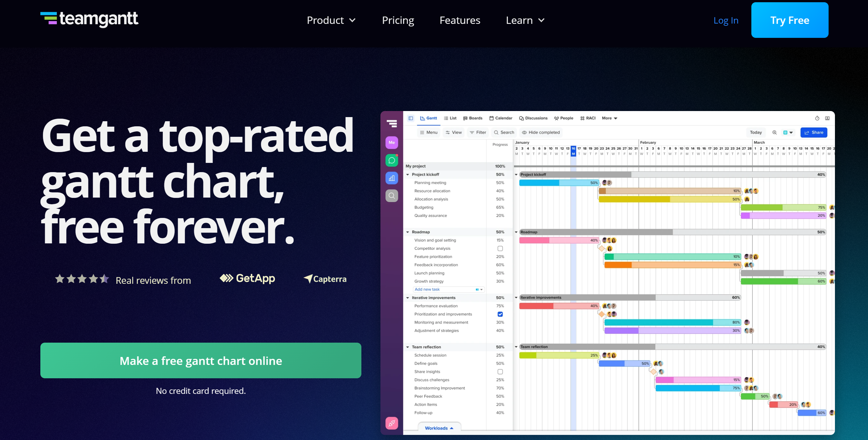868x440 pixels.
Task: Open the bar chart reports sidebar icon
Action: coord(392,178)
